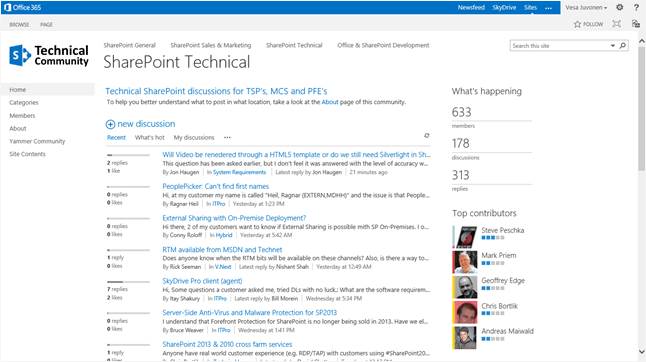Click the Steve Peschka contributor name
Screen dimensions: 646x362
(503, 230)
